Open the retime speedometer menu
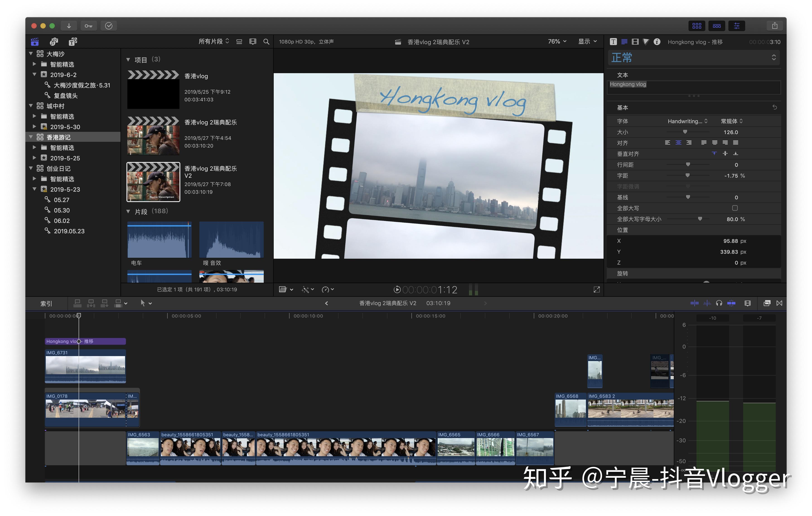 [x=327, y=289]
